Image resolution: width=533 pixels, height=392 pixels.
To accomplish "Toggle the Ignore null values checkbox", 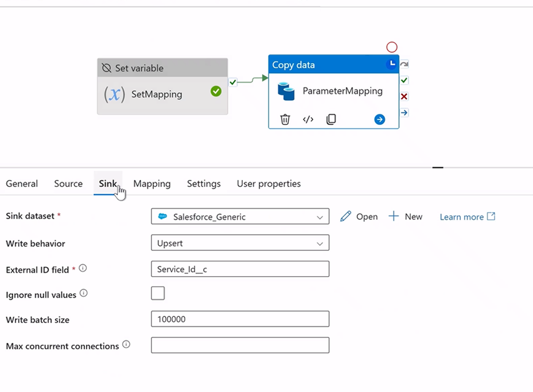I will 158,293.
